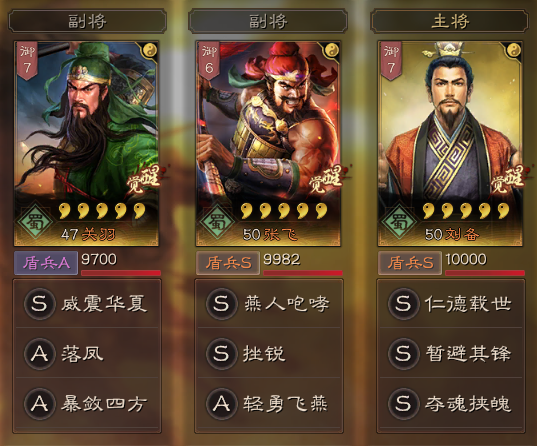This screenshot has width=537, height=446.
Task: Click the 蜀 faction emblem on 刘备's card
Action: click(x=399, y=221)
